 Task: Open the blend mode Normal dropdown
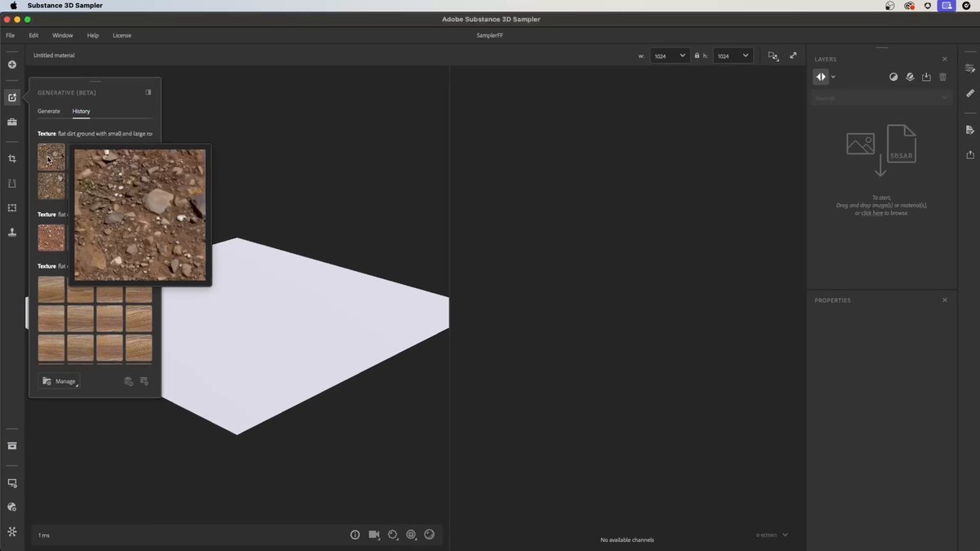pyautogui.click(x=883, y=98)
